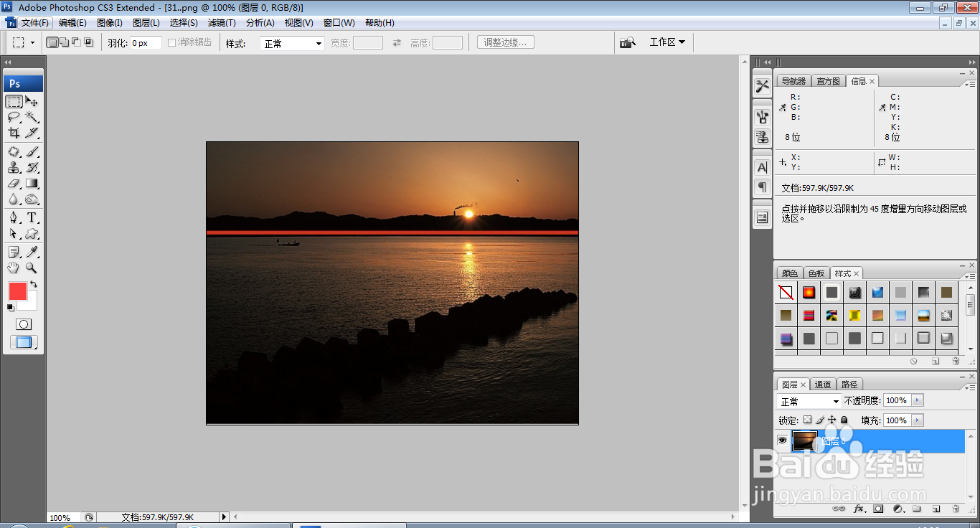Open the 图像(I) menu
Image resolution: width=980 pixels, height=528 pixels.
point(110,23)
